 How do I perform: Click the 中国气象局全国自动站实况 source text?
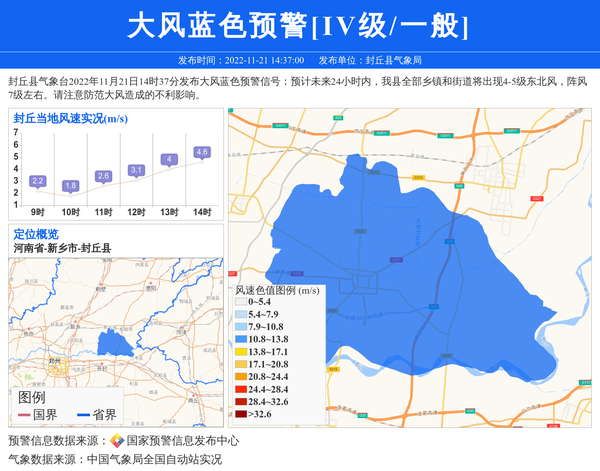pyautogui.click(x=154, y=460)
